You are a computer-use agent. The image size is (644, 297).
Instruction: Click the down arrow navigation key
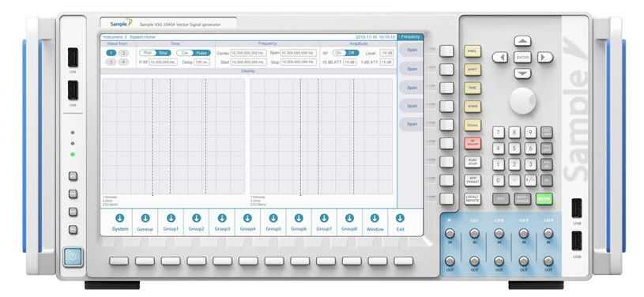[522, 73]
